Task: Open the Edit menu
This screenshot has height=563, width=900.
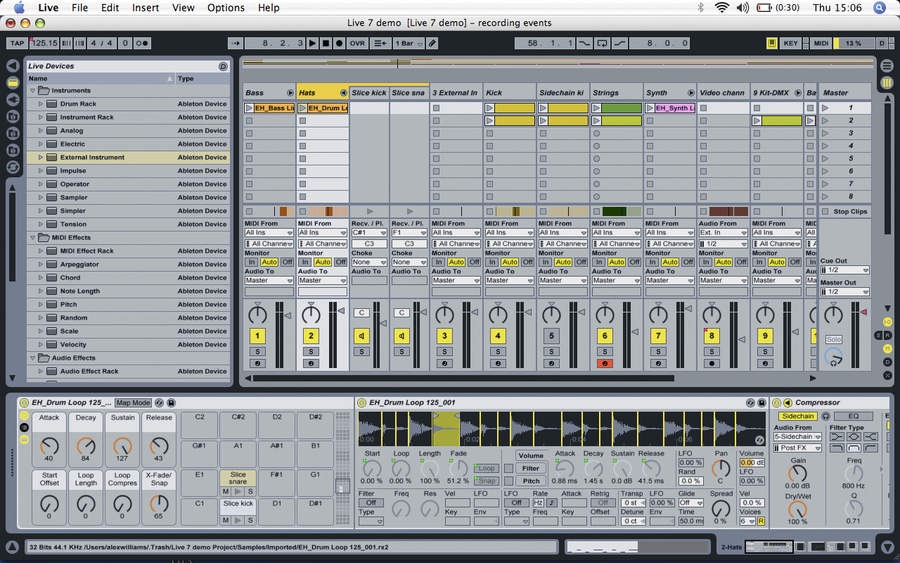Action: [110, 7]
